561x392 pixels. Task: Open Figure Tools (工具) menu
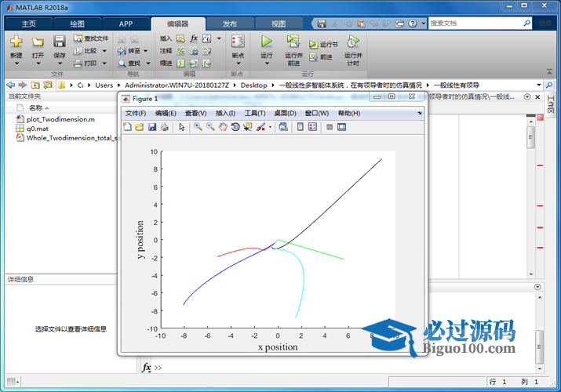255,113
